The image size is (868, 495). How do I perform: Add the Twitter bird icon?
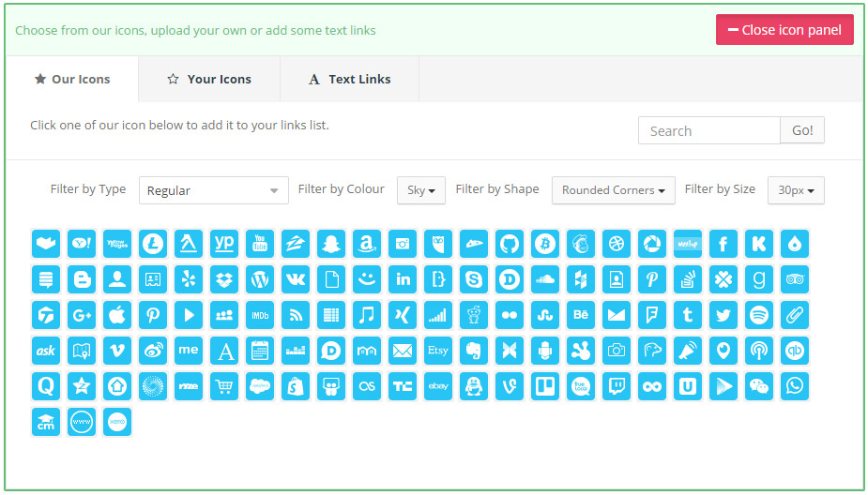(723, 315)
